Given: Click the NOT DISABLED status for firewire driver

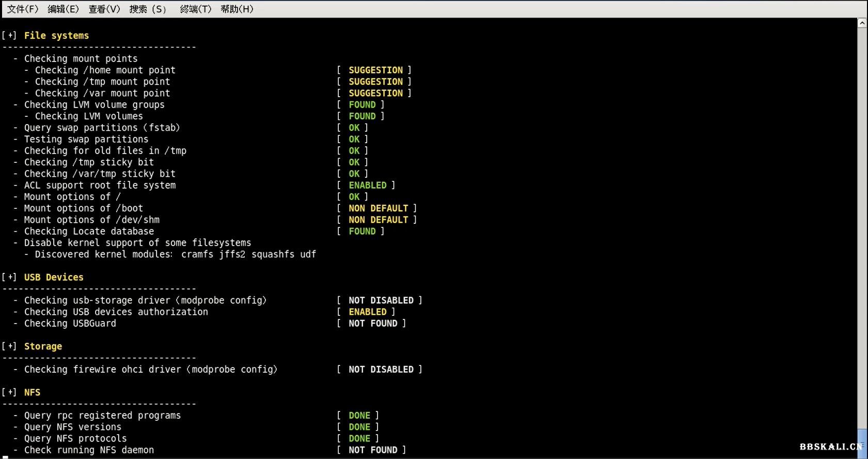Looking at the screenshot, I should pos(381,370).
